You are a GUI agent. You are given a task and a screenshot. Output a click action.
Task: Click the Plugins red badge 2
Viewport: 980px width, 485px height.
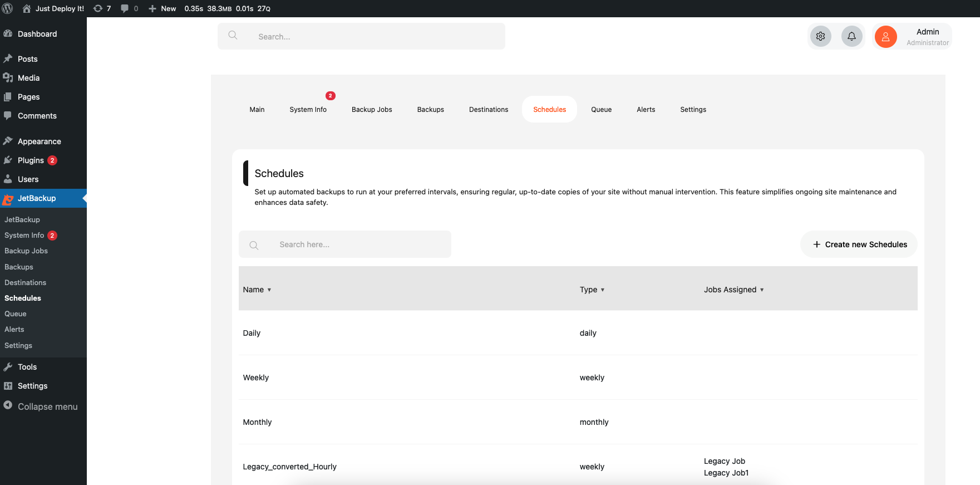tap(52, 160)
